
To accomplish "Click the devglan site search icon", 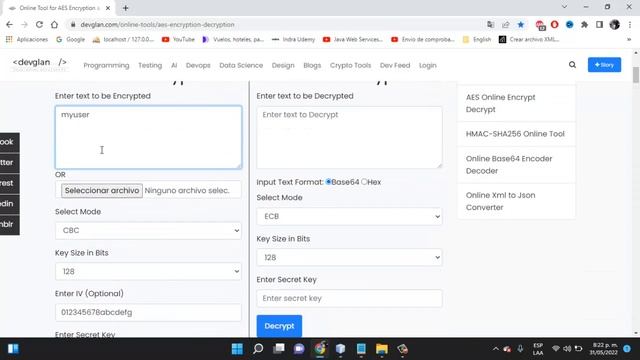I will [572, 64].
